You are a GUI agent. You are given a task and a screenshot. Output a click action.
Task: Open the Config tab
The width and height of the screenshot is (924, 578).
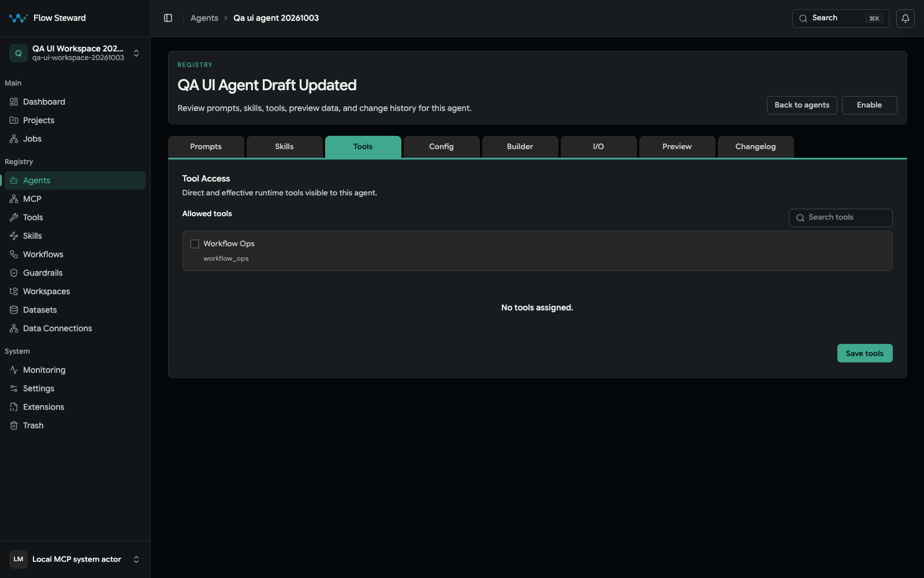click(x=442, y=147)
